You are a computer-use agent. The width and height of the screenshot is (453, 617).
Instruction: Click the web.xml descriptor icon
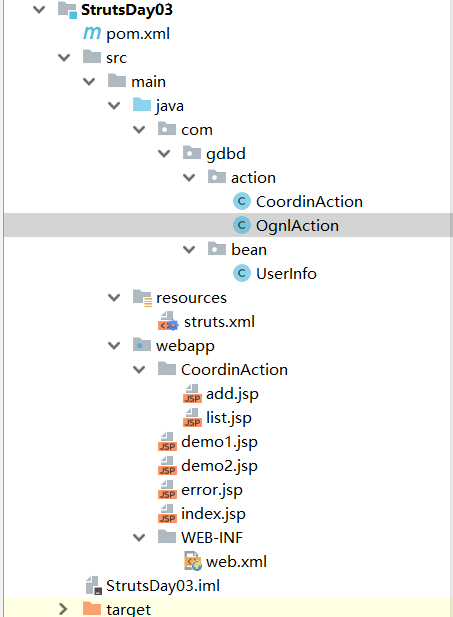(x=193, y=562)
